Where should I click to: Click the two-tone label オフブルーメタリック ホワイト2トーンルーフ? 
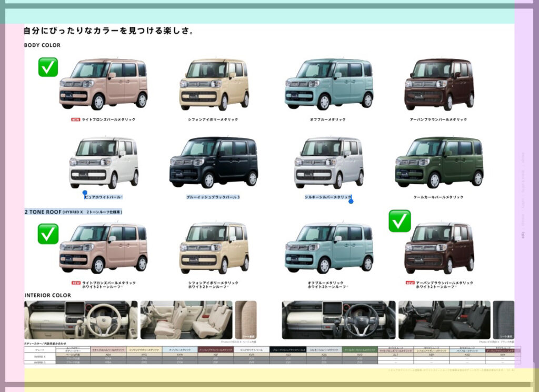[327, 285]
